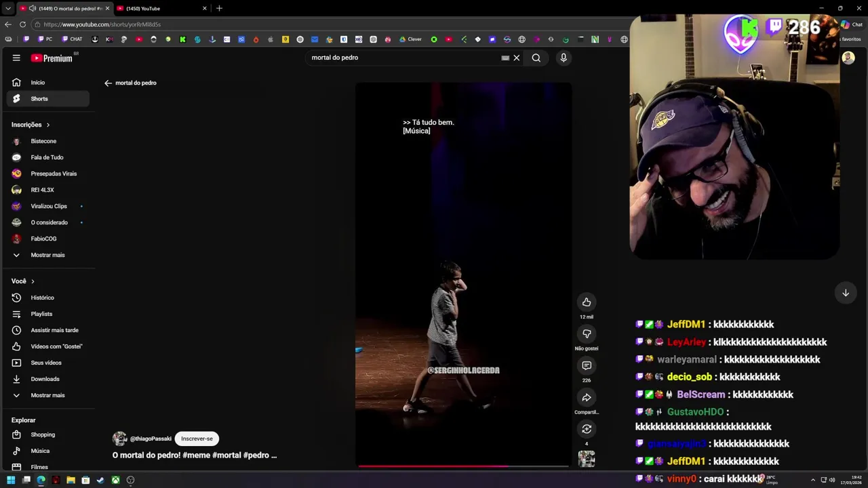Click the Short's red progress bar
868x488 pixels.
coord(463,466)
